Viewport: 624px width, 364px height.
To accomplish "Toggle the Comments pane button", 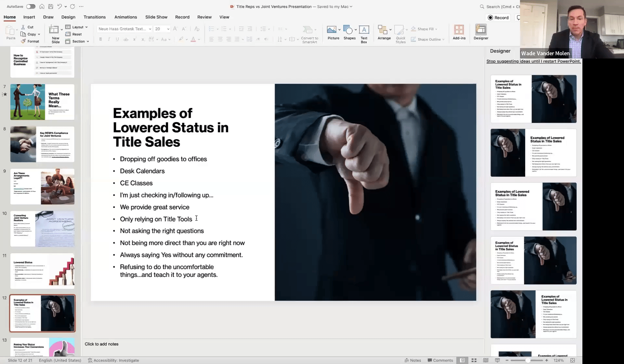I will click(440, 360).
